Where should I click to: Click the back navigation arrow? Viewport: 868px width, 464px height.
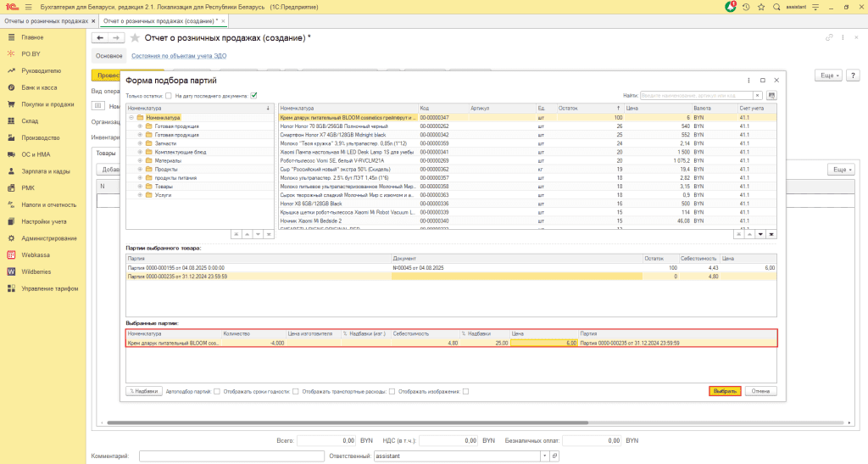(100, 38)
